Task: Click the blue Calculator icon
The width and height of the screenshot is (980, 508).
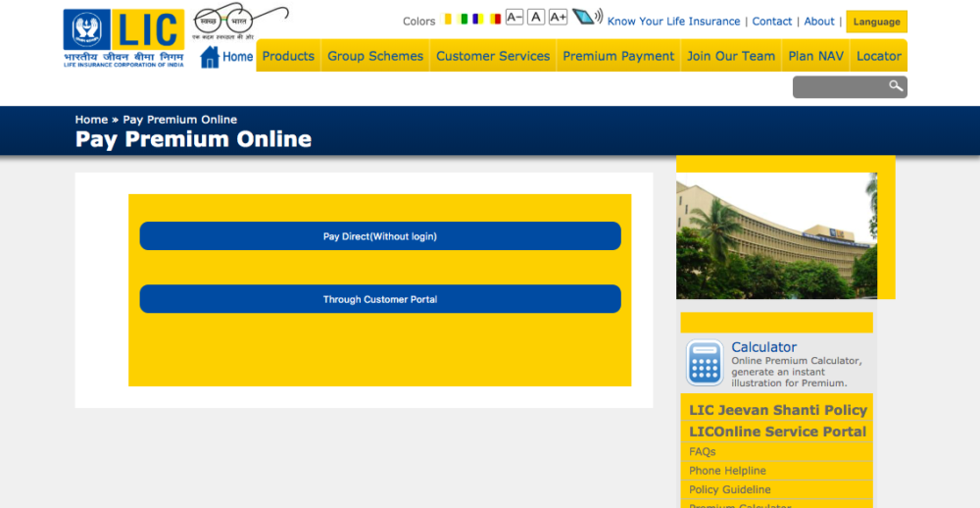Action: (x=705, y=363)
